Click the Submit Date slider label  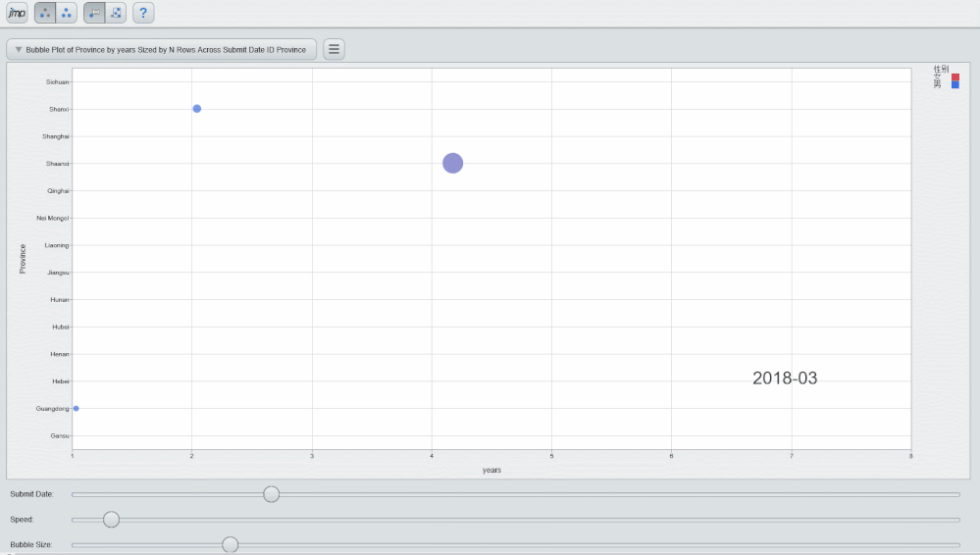(x=31, y=494)
